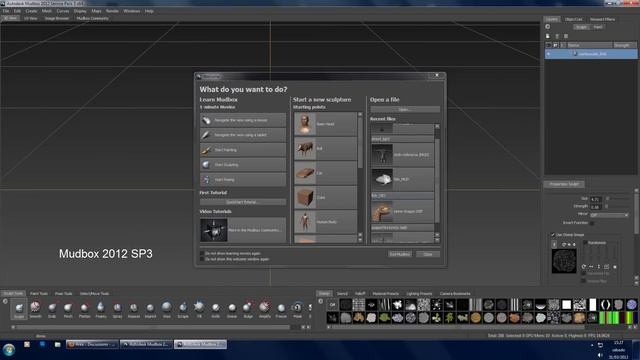Open the Mudbox Community video tutorials thumbnail
Viewport: 640px width, 360px height.
(x=213, y=230)
